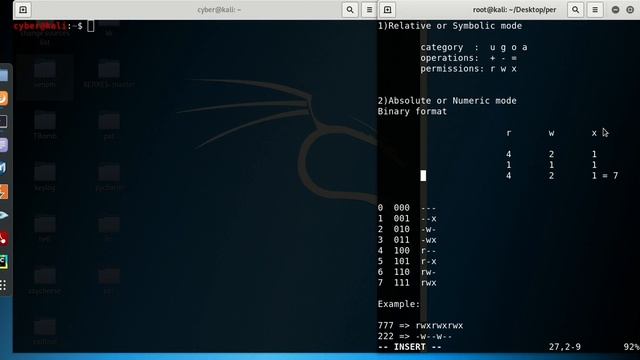This screenshot has width=640, height=360.
Task: Click the '-- INSERT --' mode indicator
Action: tap(409, 347)
